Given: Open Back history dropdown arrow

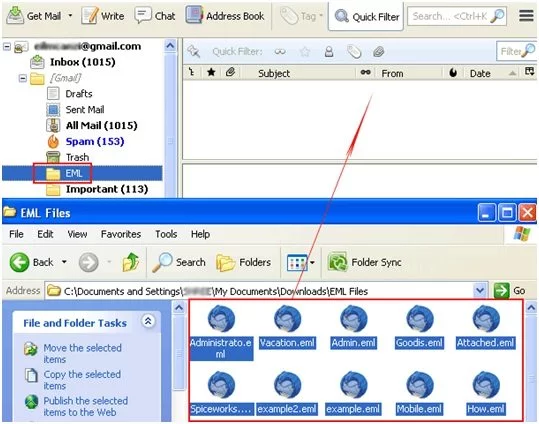Looking at the screenshot, I should coord(64,262).
